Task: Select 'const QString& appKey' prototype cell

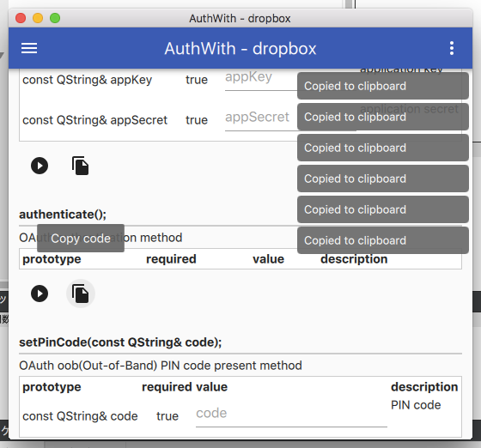Action: [x=87, y=80]
